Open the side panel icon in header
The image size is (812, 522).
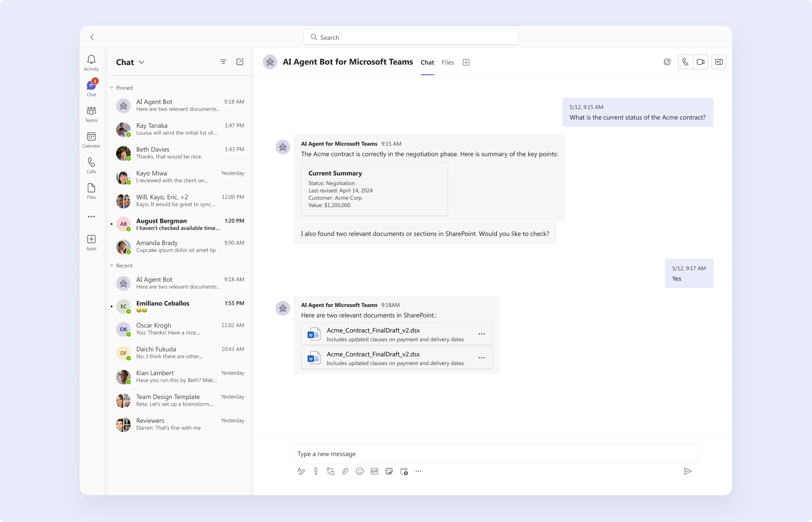[718, 62]
